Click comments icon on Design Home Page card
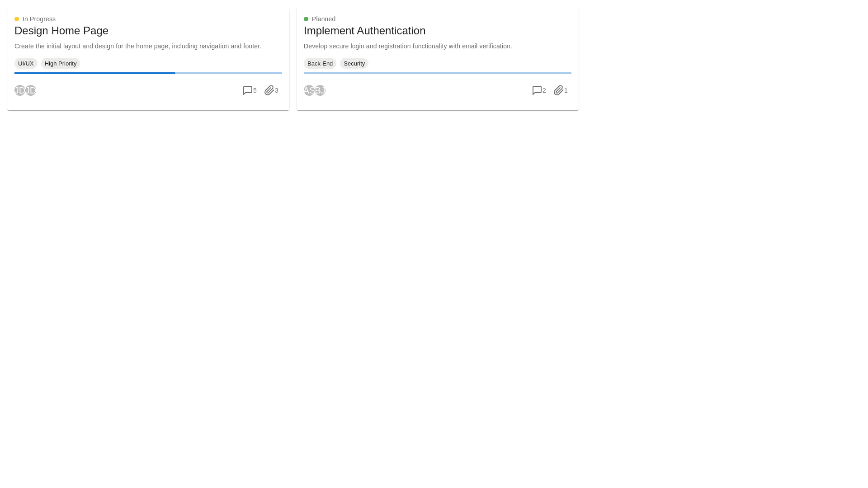Viewport: 868px width, 488px height. point(247,90)
